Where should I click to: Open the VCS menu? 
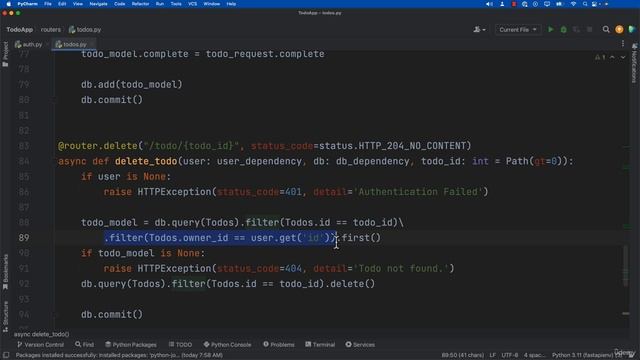pyautogui.click(x=193, y=4)
